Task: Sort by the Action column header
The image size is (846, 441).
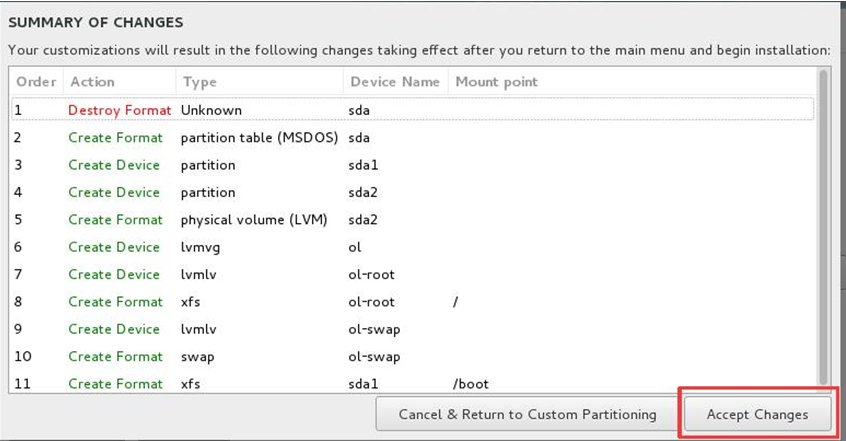Action: pos(119,82)
